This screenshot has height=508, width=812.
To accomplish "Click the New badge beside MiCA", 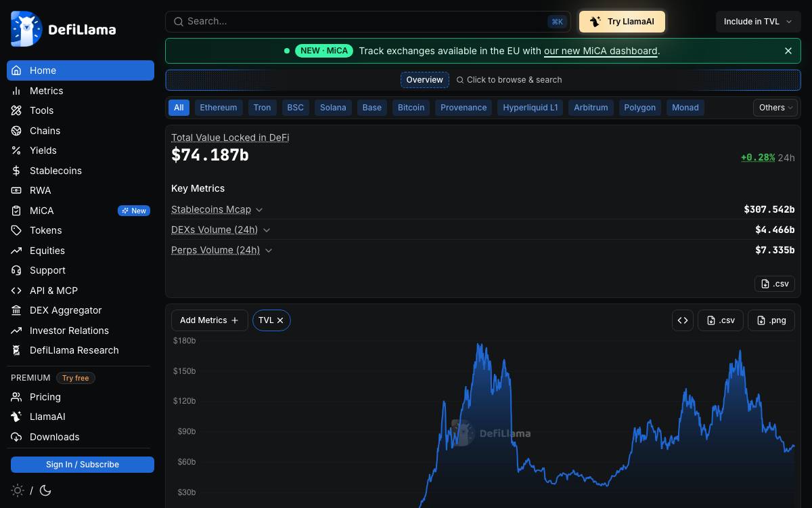I will [134, 211].
